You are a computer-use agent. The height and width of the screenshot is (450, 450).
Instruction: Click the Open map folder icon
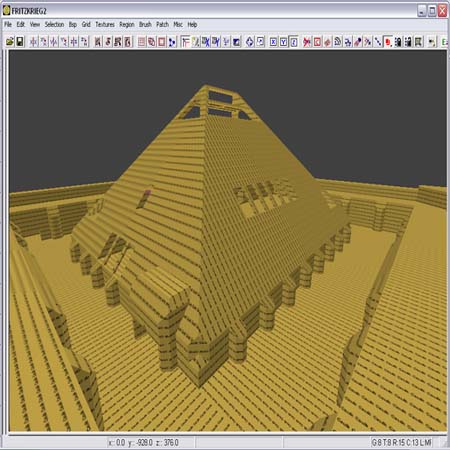pyautogui.click(x=10, y=42)
